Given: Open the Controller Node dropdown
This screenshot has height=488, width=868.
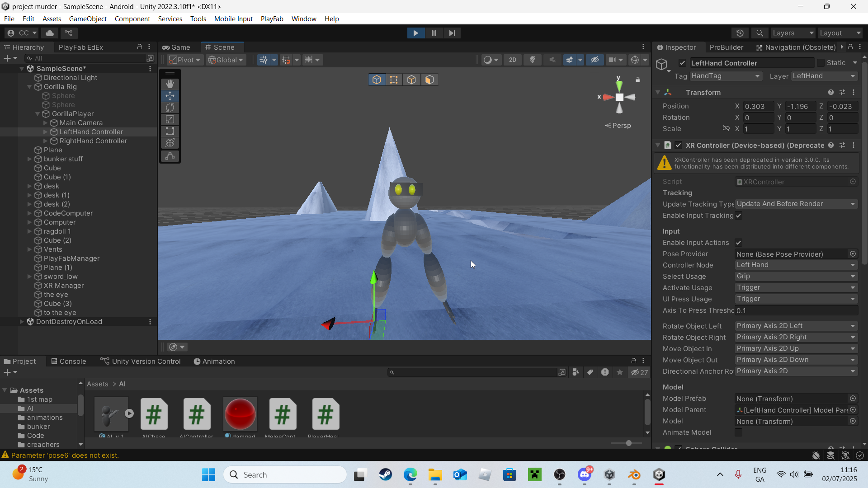Looking at the screenshot, I should pyautogui.click(x=796, y=265).
